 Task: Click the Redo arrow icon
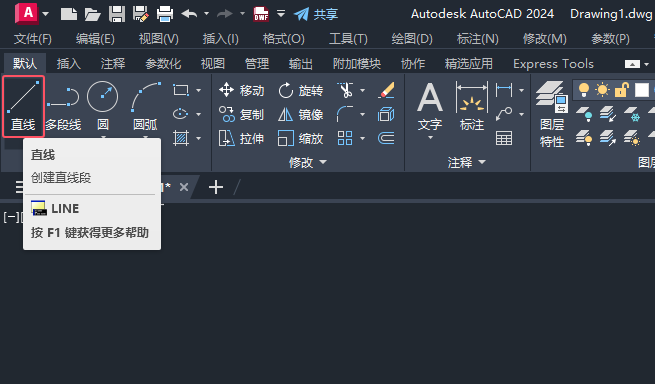tap(225, 14)
